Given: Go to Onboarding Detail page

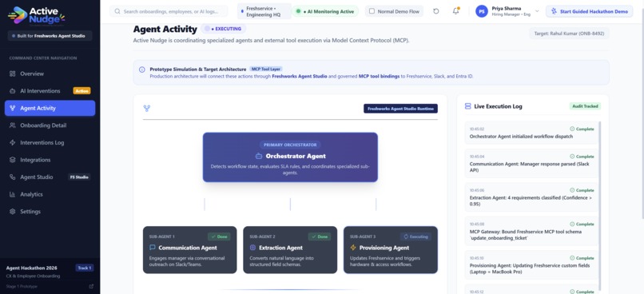Looking at the screenshot, I should tap(50, 125).
